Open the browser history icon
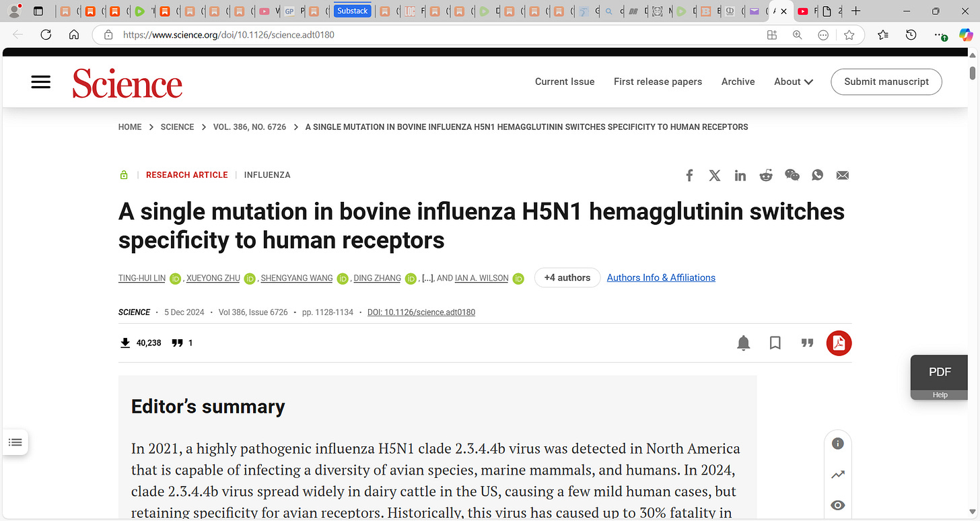Screen dimensions: 980x521 [x=911, y=35]
